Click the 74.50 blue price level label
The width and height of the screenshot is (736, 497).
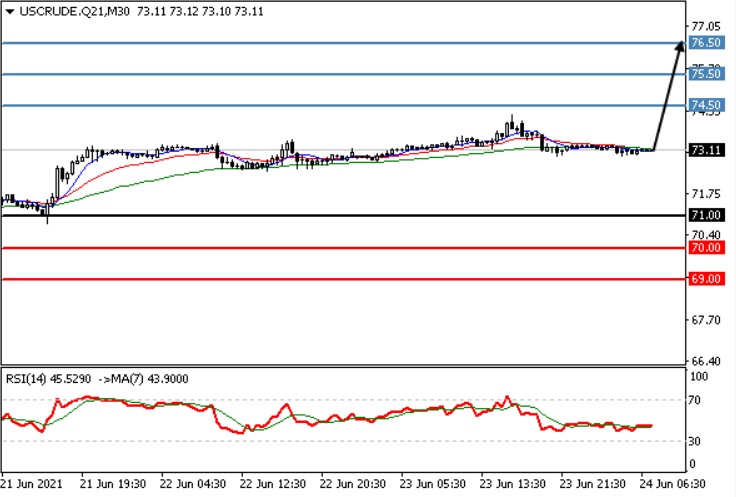[x=706, y=105]
